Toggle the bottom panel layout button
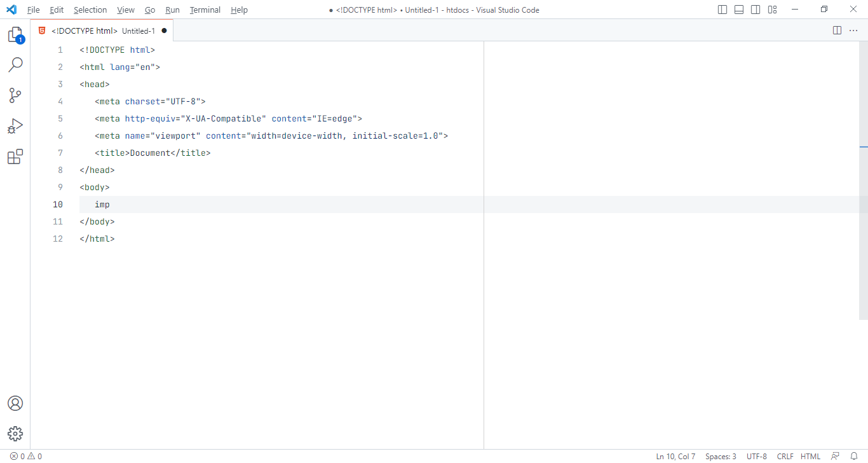Screen dimensions: 868x463 coord(739,10)
